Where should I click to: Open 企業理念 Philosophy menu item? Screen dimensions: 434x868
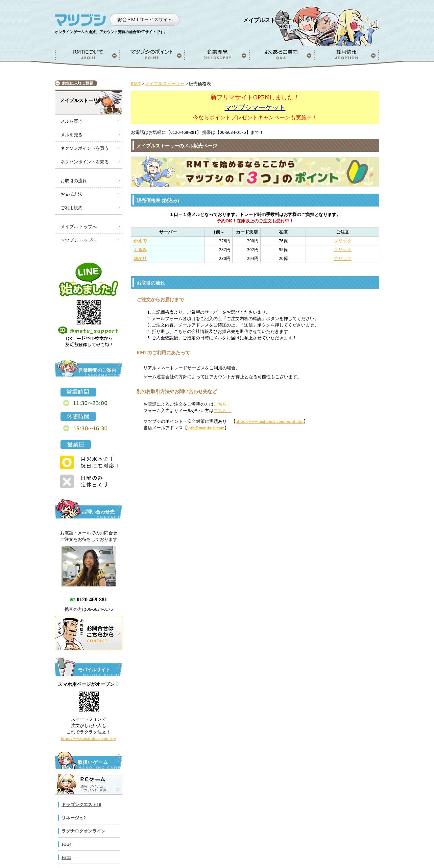tap(217, 54)
